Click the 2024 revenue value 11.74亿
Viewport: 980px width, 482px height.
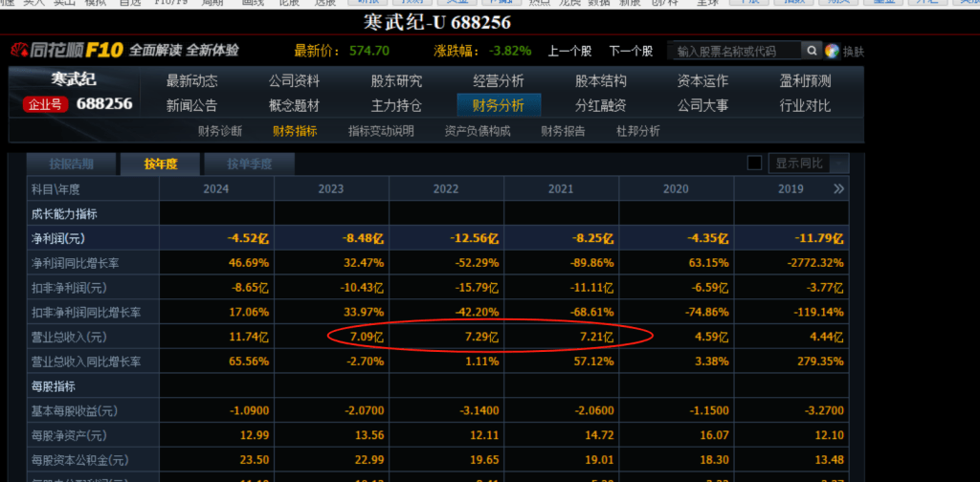pos(249,338)
